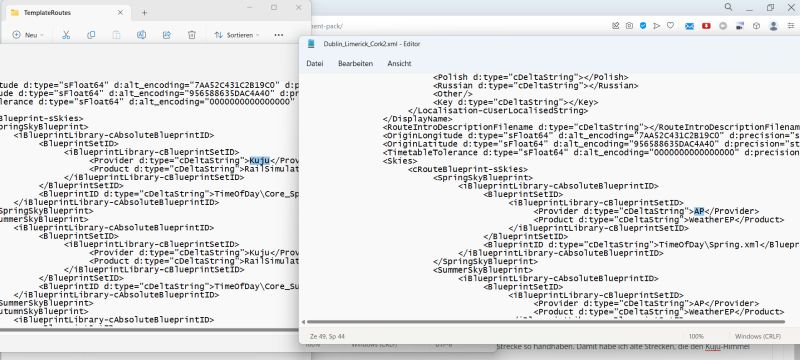Click the Cut scissors icon in Explorer
The height and width of the screenshot is (360, 800).
[x=66, y=35]
